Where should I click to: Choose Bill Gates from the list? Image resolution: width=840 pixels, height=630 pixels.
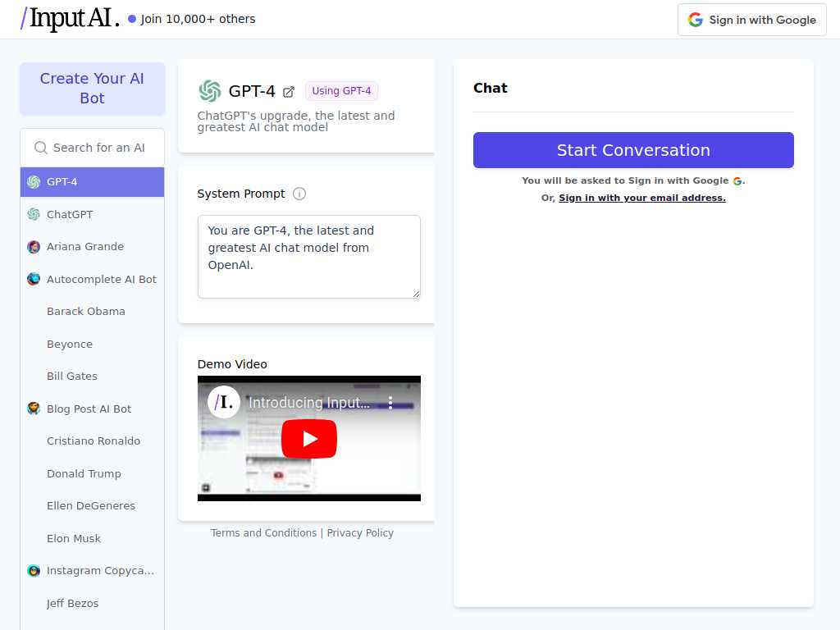point(92,376)
